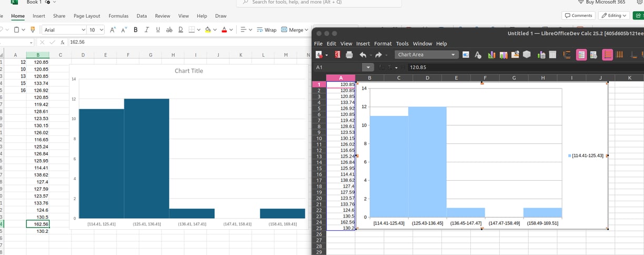Click the Format Painter brush icon

[32, 30]
